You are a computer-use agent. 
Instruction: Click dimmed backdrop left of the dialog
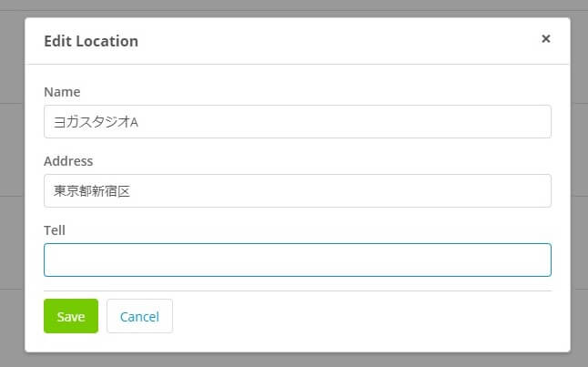(x=12, y=184)
